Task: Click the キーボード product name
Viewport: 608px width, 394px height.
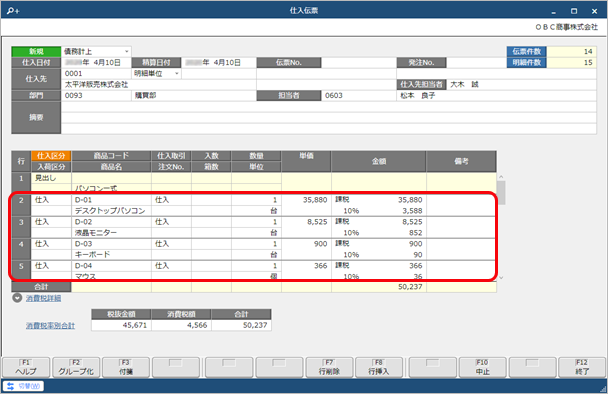Action: click(92, 255)
